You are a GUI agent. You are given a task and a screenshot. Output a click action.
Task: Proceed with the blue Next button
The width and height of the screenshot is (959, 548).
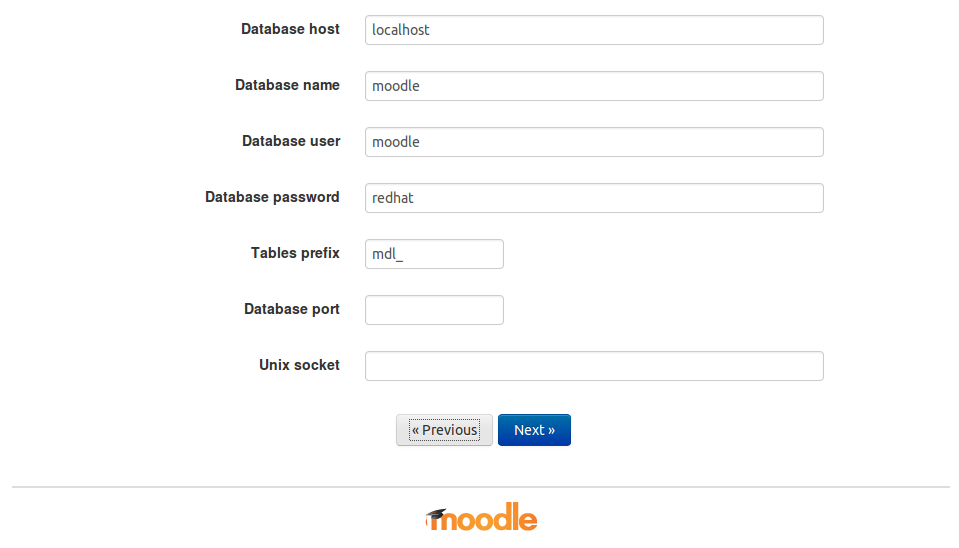(534, 430)
